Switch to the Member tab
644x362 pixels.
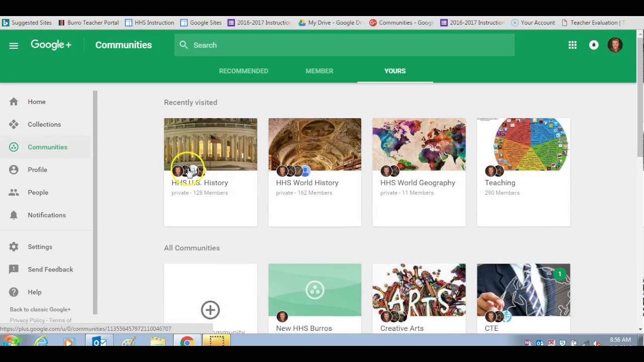319,71
